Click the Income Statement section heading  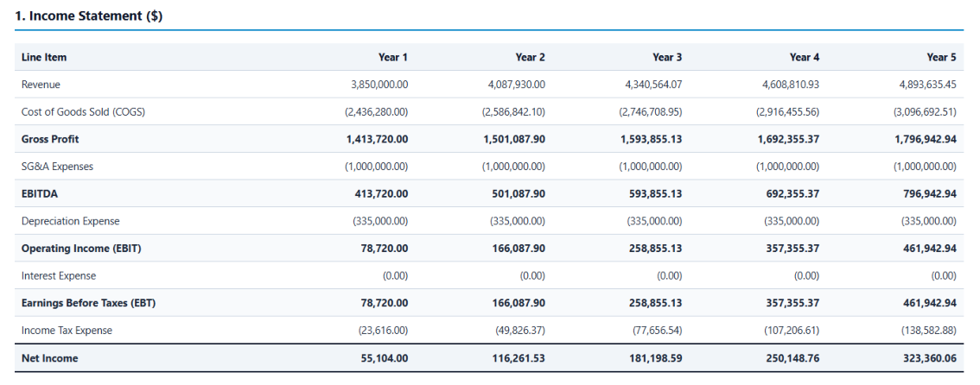[x=89, y=17]
